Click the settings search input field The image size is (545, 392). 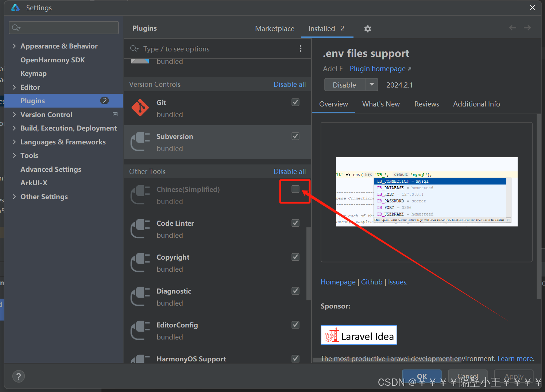pyautogui.click(x=64, y=28)
